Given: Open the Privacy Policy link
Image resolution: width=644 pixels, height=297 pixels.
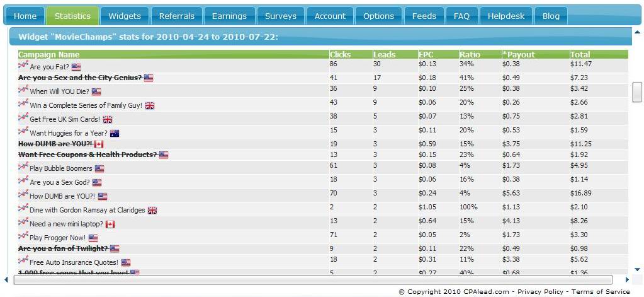Looking at the screenshot, I should point(541,292).
